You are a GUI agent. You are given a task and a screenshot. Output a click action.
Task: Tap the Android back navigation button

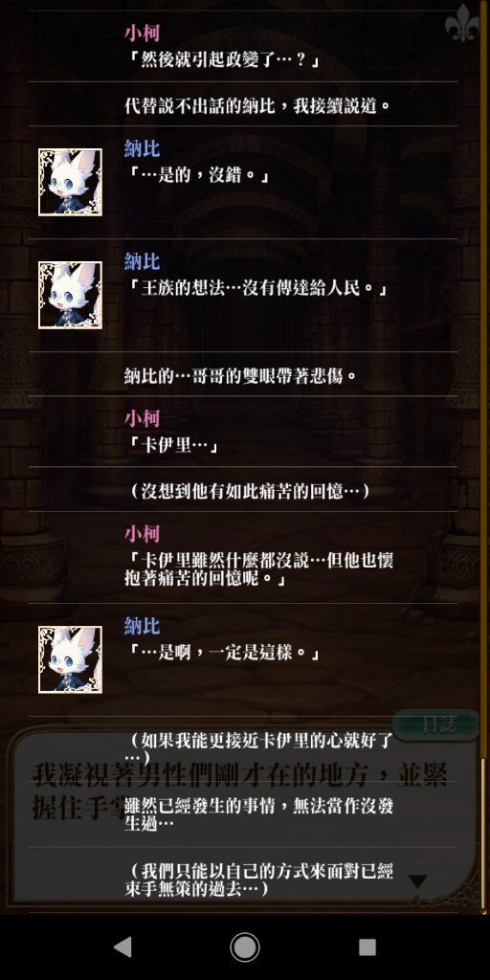(122, 947)
